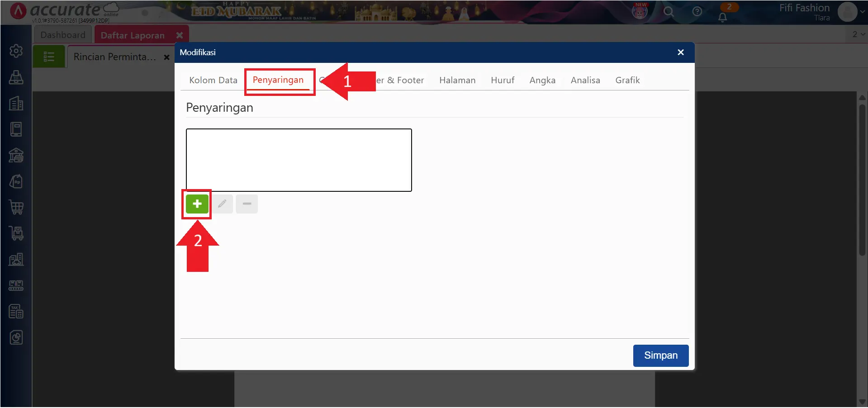The image size is (868, 408).
Task: Click the Simpan button
Action: click(x=661, y=356)
